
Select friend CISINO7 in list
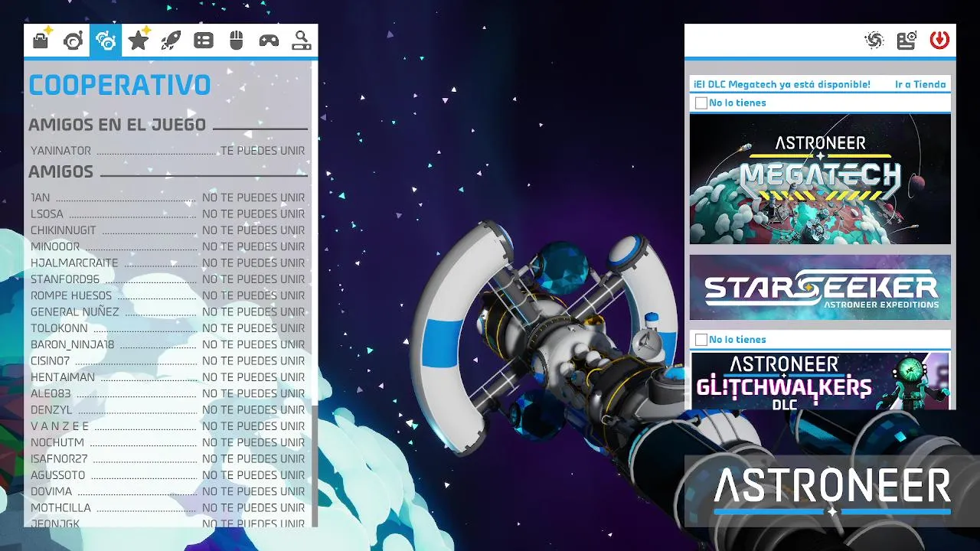(168, 360)
